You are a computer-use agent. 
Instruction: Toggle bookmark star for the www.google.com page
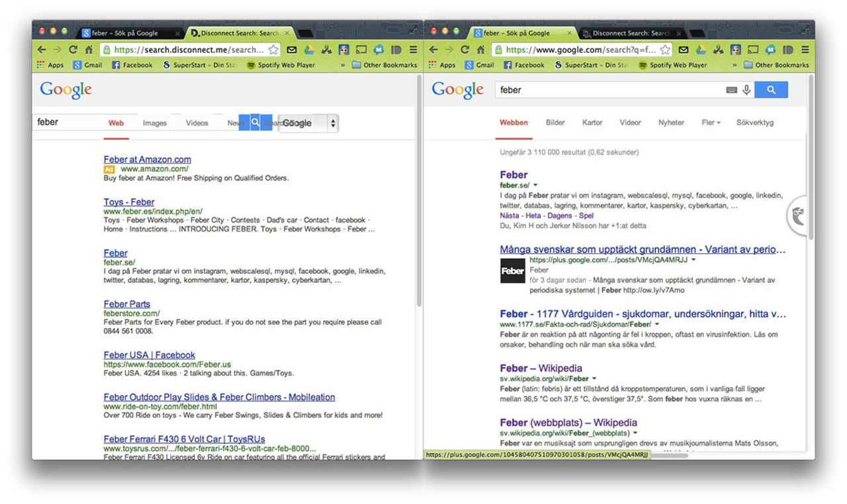665,50
